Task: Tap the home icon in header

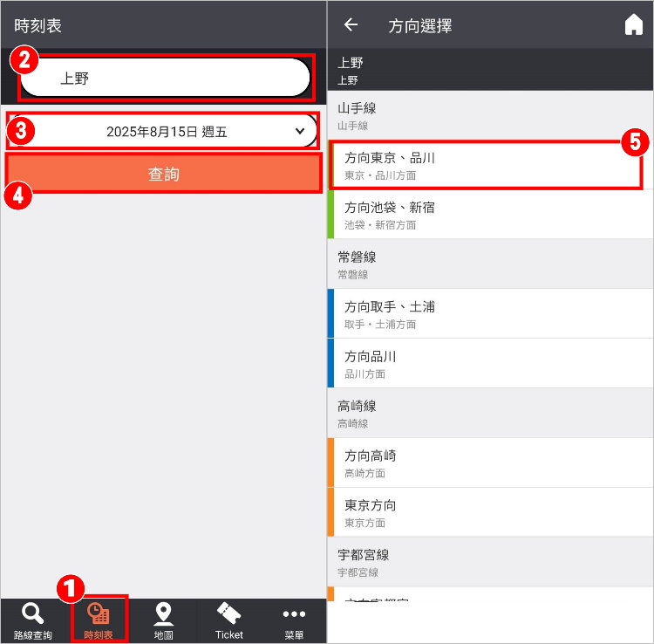Action: point(634,24)
